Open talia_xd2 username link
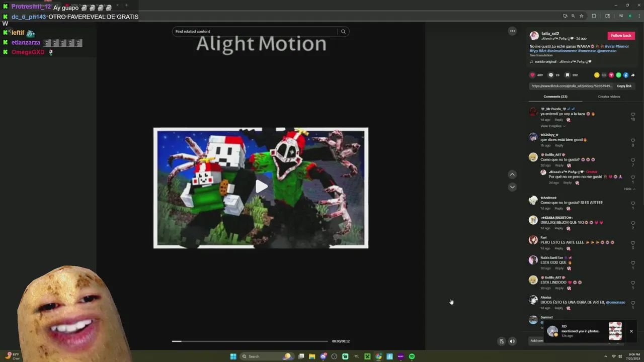Image resolution: width=644 pixels, height=362 pixels. (x=550, y=34)
